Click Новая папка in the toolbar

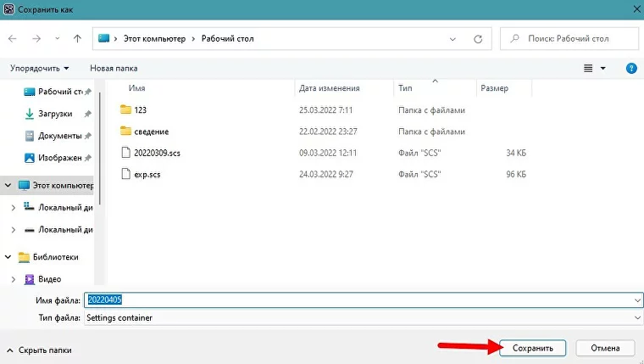tap(114, 68)
